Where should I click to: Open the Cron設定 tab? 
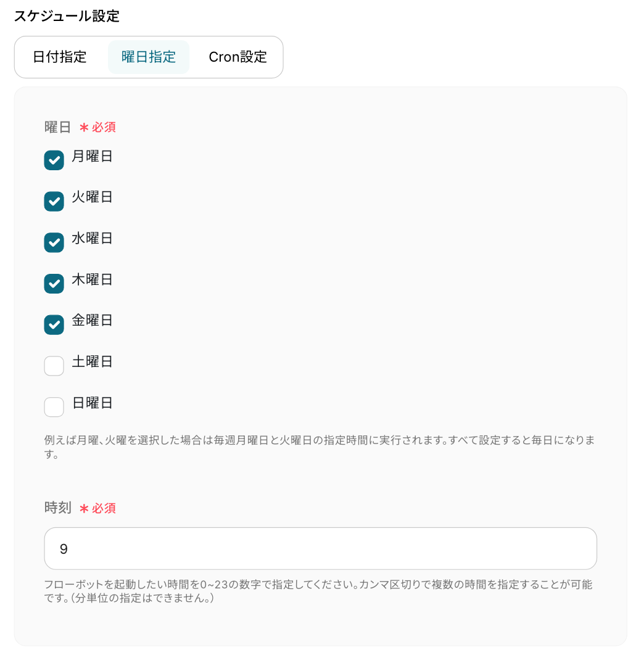point(237,57)
